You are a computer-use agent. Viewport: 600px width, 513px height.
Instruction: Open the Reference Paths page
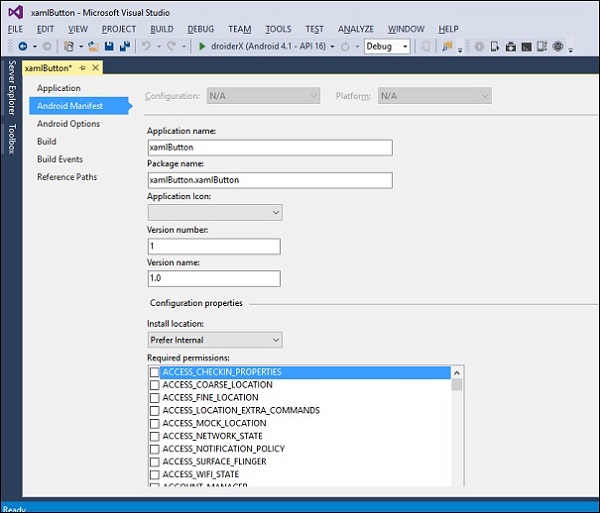pyautogui.click(x=67, y=177)
